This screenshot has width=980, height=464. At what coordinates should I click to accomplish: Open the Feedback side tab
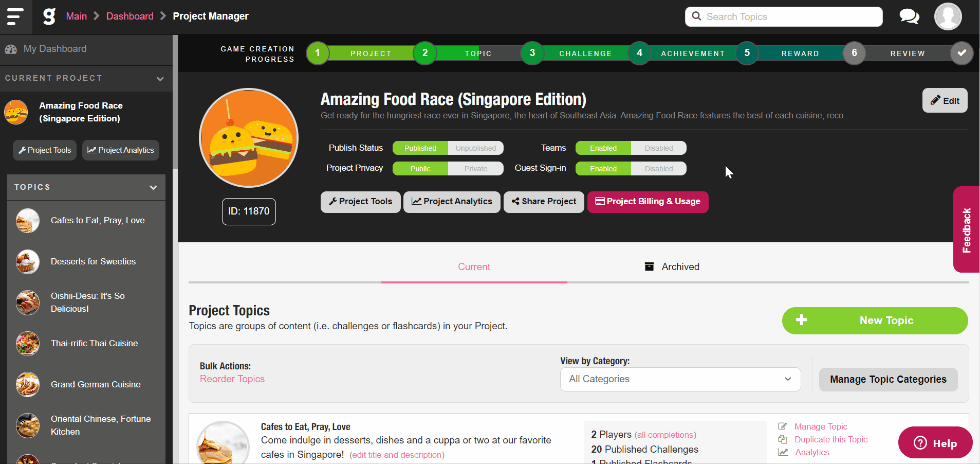tap(967, 229)
